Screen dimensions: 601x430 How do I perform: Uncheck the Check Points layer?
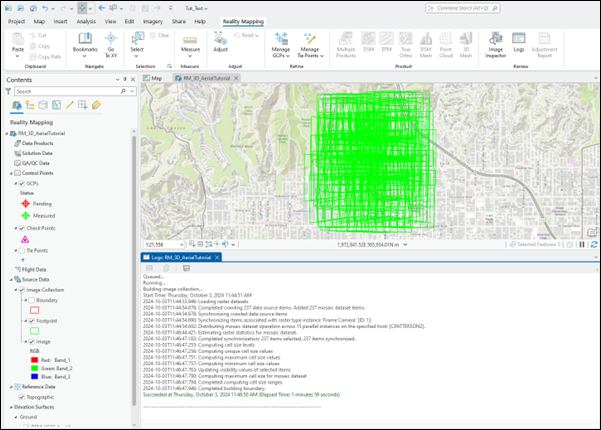click(21, 227)
